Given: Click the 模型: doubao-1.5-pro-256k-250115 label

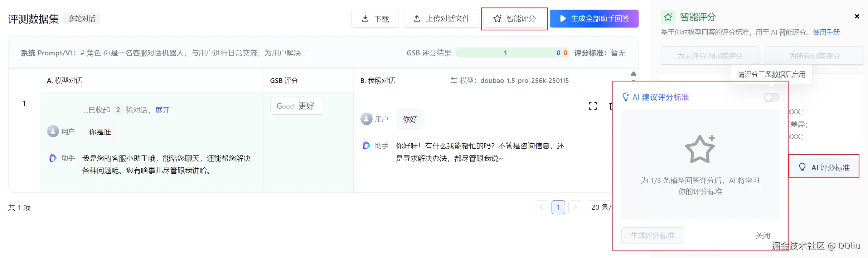Looking at the screenshot, I should tap(514, 80).
